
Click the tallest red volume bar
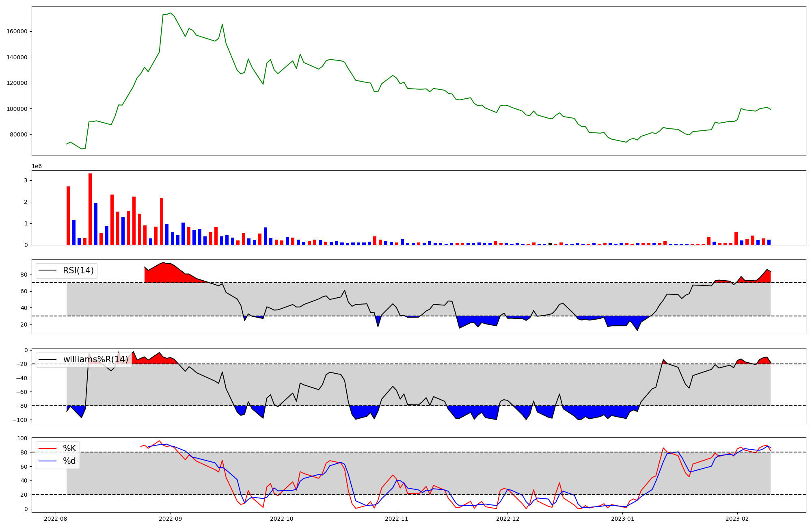(x=90, y=209)
